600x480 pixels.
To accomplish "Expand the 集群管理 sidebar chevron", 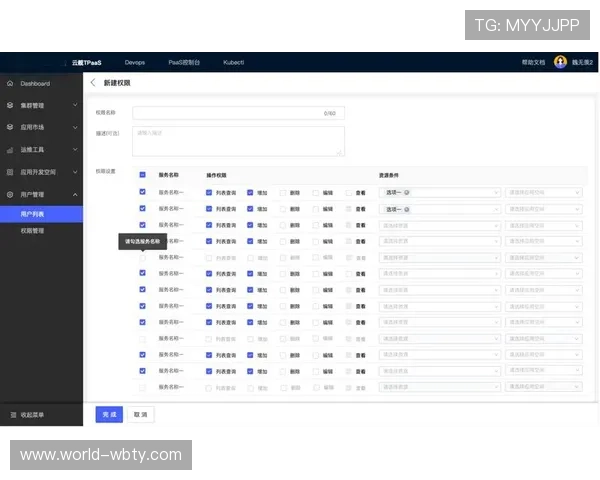I will tap(75, 105).
